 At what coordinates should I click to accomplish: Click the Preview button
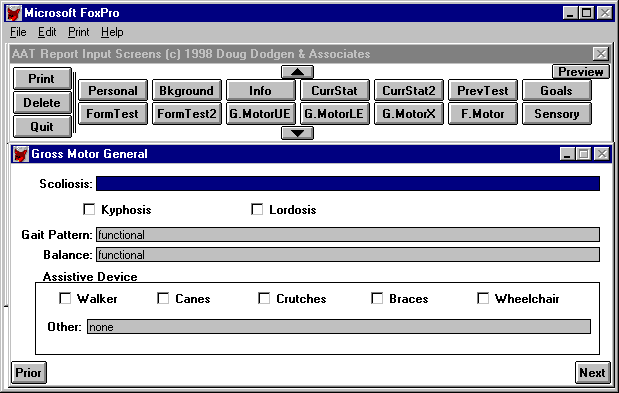(581, 72)
